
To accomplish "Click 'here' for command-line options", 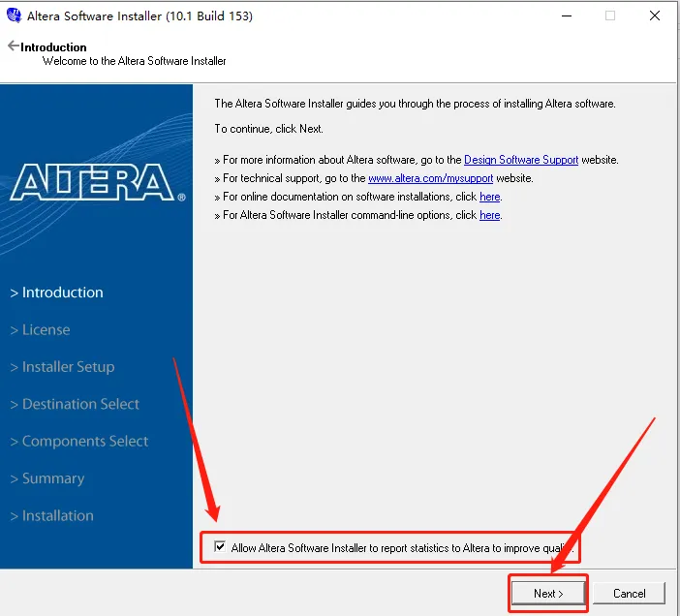I will pos(489,215).
